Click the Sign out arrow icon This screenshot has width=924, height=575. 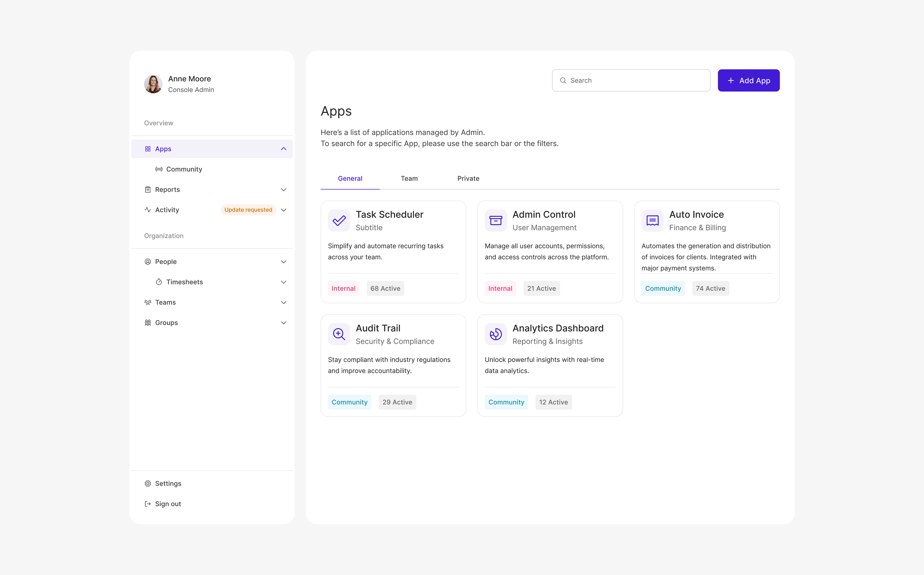148,504
